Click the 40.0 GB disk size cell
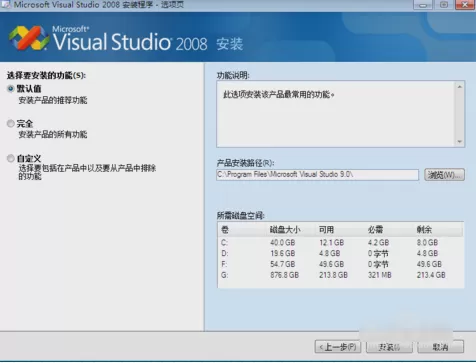Screen dimensions: 476x363 tap(282, 243)
